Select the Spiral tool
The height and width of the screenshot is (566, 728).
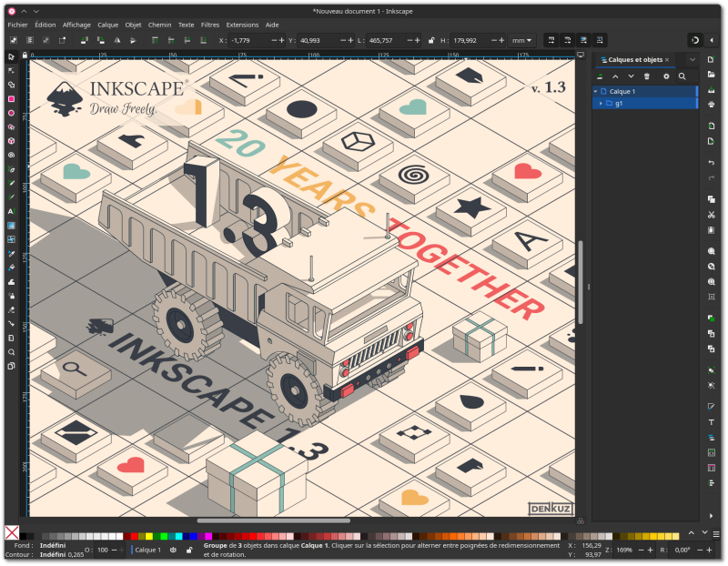coord(11,155)
